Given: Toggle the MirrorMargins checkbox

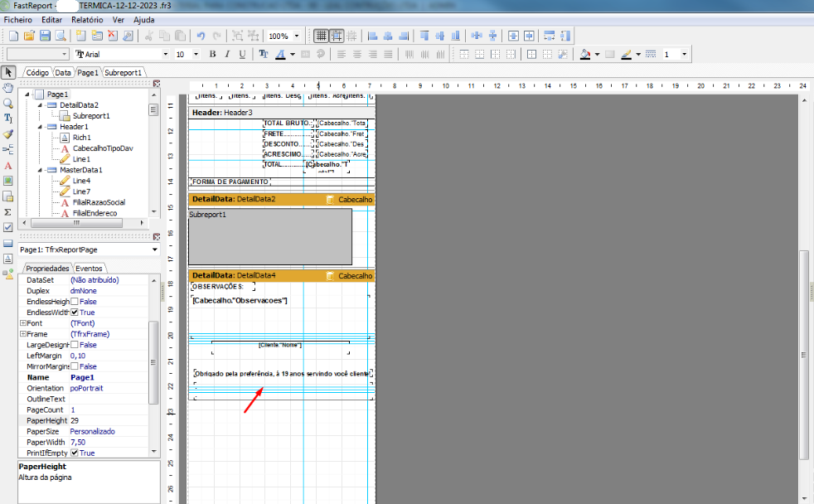Looking at the screenshot, I should pos(75,366).
